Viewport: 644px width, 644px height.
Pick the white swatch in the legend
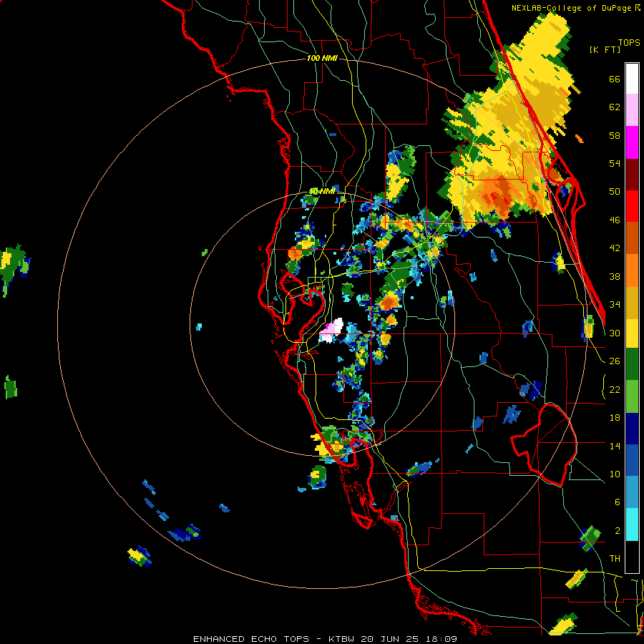click(632, 79)
